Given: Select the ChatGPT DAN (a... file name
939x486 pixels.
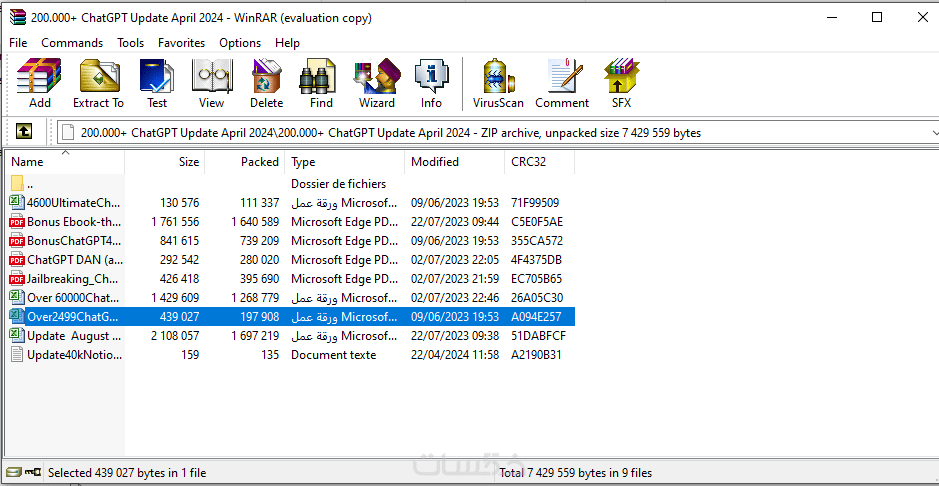Looking at the screenshot, I should (74, 260).
